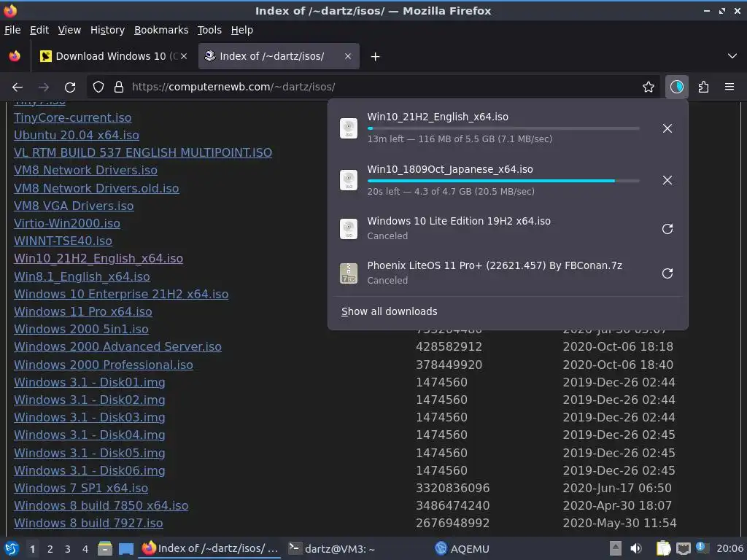The width and height of the screenshot is (747, 560).
Task: Open Firefox View pinned tab
Action: 15,57
